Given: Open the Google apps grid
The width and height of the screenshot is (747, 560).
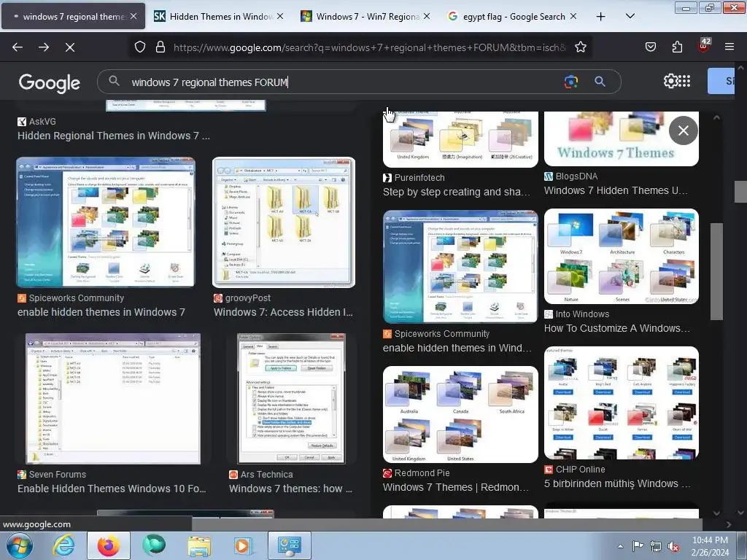Looking at the screenshot, I should [684, 81].
